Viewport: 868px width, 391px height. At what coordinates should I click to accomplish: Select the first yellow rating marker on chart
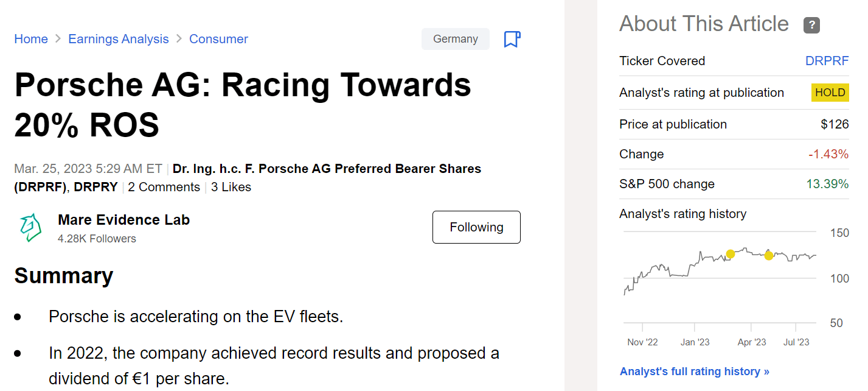coord(732,252)
